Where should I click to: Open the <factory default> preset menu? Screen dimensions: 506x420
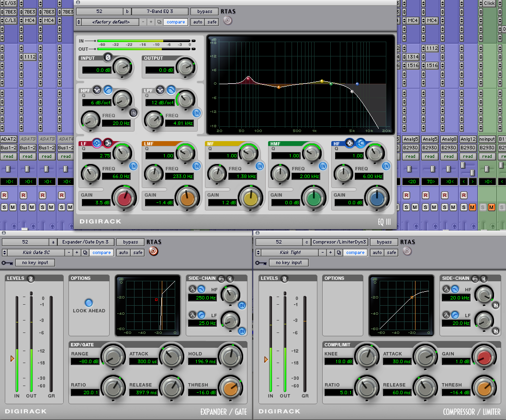[111, 22]
